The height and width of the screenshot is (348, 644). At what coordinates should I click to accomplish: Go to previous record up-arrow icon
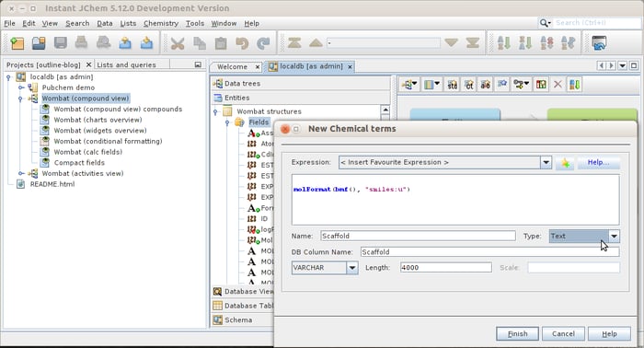coord(316,42)
